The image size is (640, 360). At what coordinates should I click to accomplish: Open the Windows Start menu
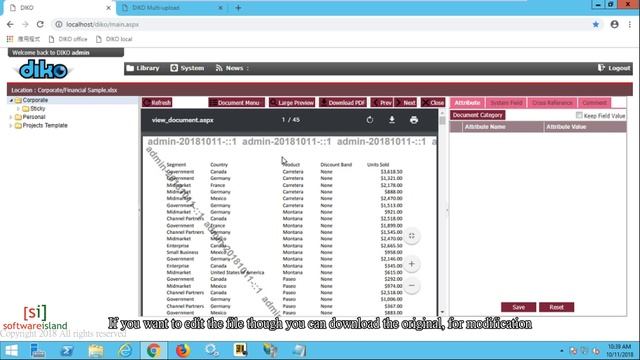point(11,351)
